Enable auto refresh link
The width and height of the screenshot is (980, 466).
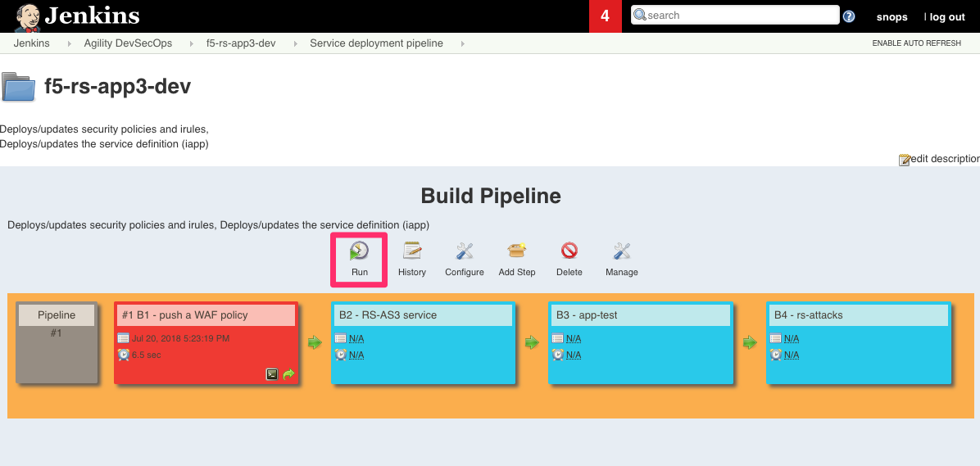click(x=916, y=43)
